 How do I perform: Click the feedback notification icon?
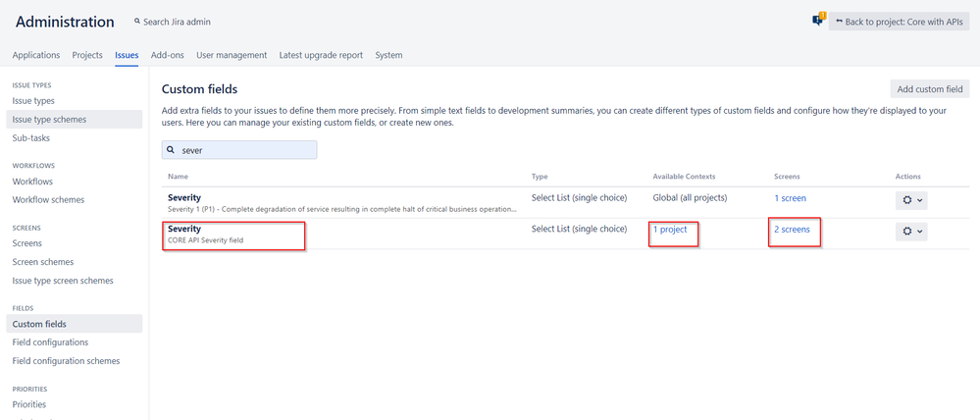[x=819, y=20]
